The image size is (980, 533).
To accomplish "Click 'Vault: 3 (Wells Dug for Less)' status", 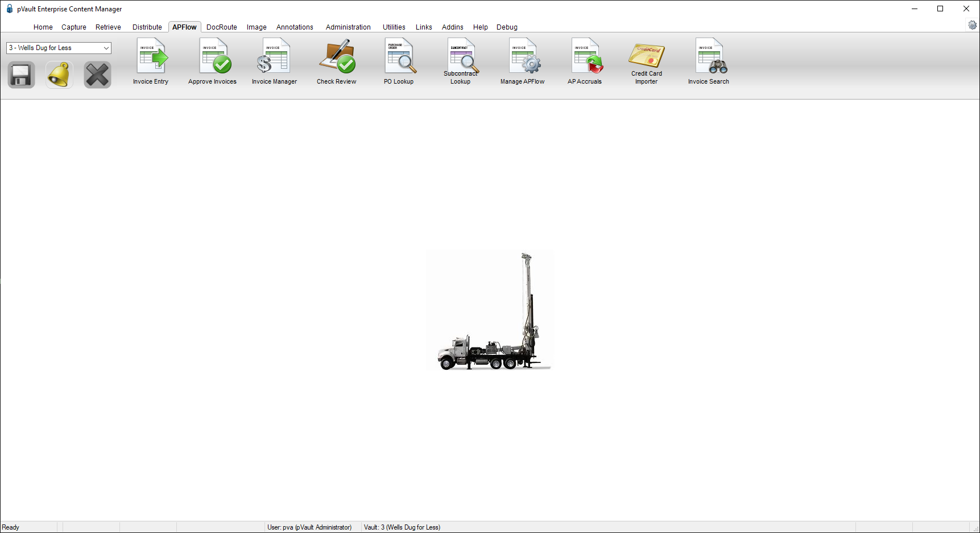I will [x=402, y=527].
